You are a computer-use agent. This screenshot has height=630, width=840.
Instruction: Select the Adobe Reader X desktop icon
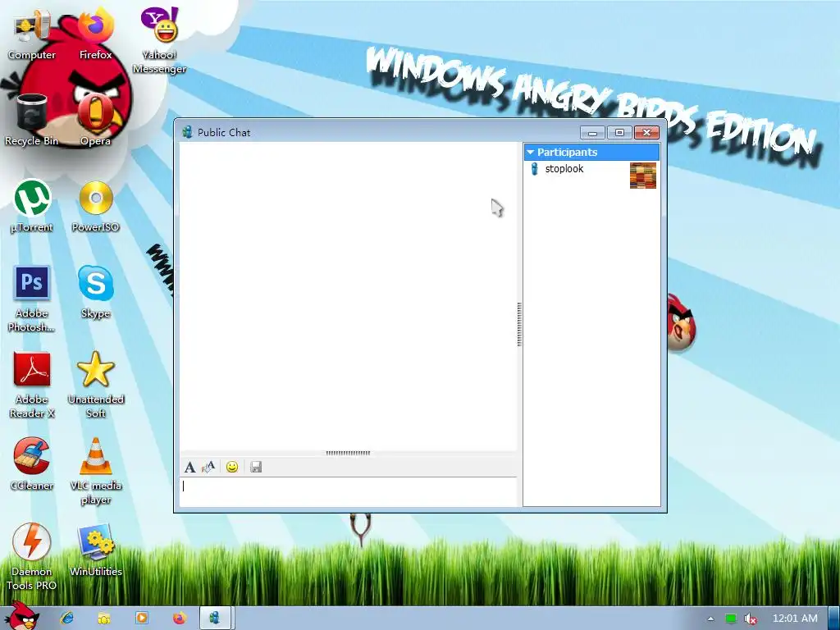pos(32,385)
